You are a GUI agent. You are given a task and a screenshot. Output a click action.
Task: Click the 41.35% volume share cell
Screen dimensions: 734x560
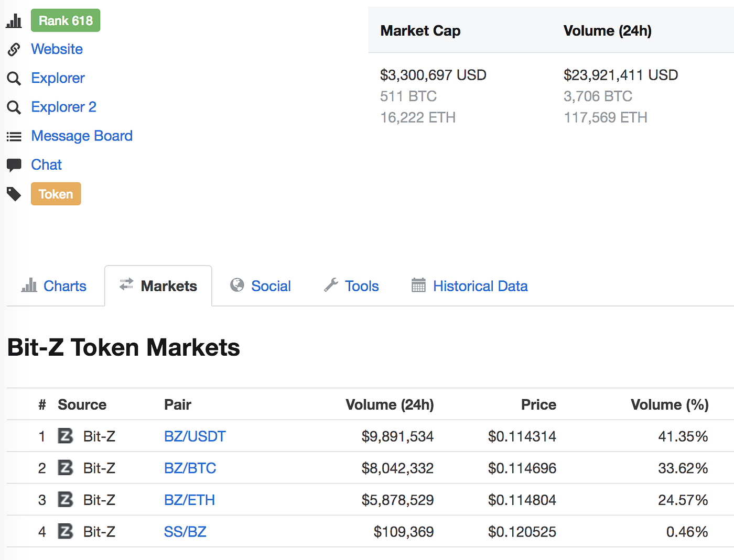pos(683,436)
